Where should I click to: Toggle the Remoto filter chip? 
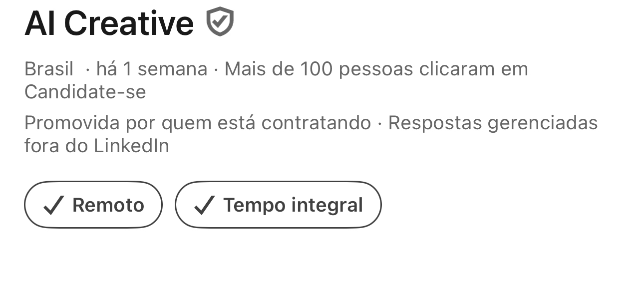(x=93, y=205)
